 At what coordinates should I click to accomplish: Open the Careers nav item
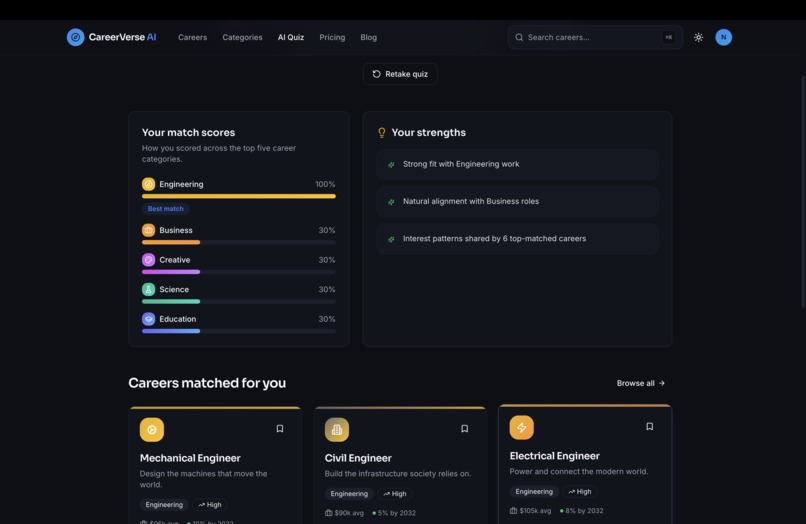192,37
